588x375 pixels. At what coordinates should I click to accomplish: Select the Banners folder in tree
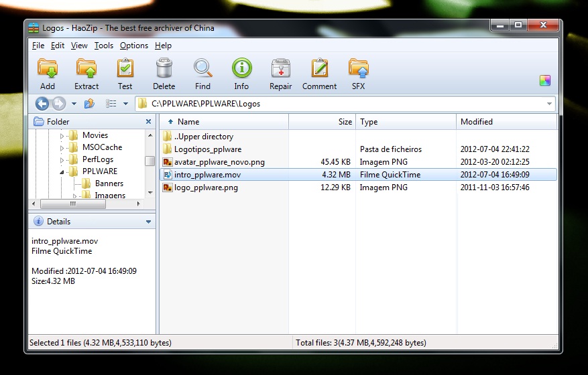pos(109,183)
